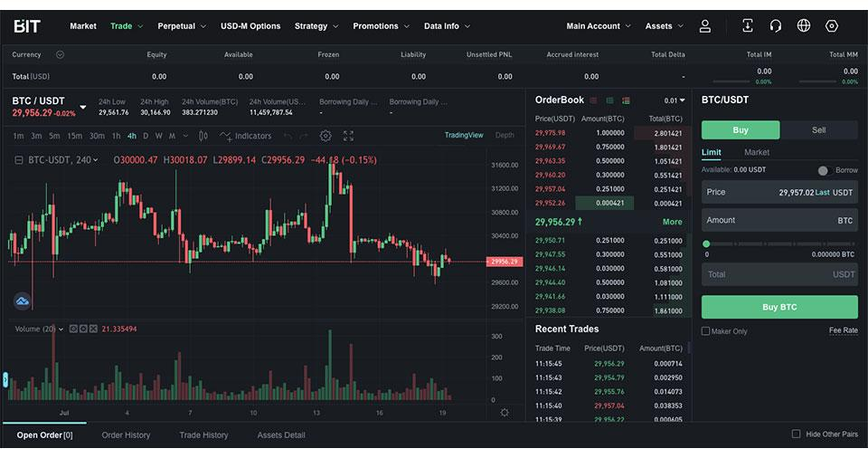
Task: Show buy-only order book view
Action: point(609,100)
